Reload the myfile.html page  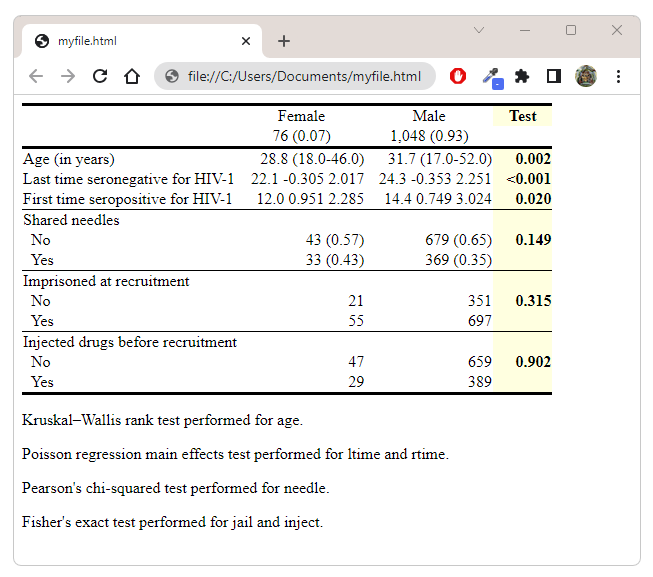(x=100, y=77)
